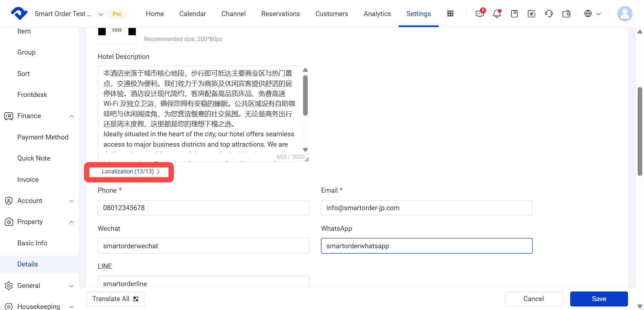Save the hotel details
Viewport: 644px width, 310px height.
pyautogui.click(x=599, y=299)
